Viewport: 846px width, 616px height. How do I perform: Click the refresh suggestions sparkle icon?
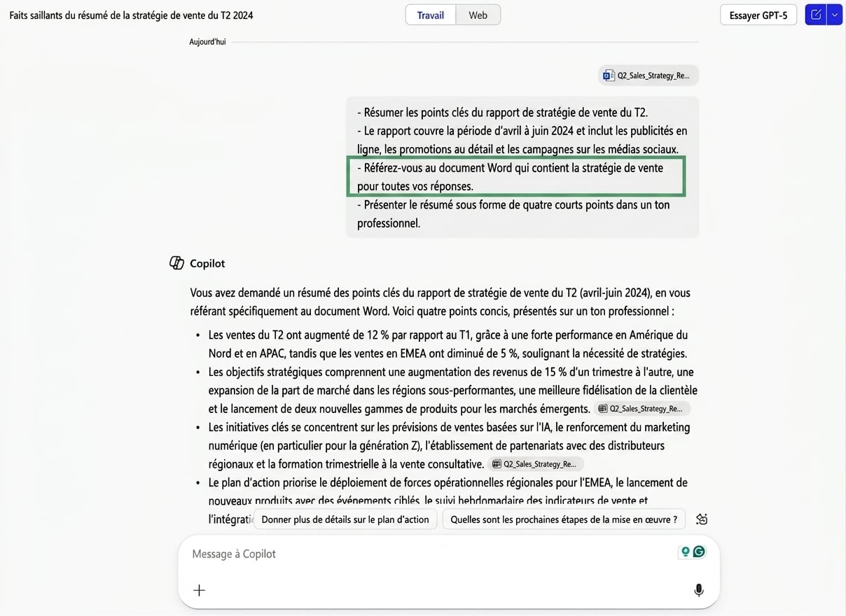(x=702, y=519)
